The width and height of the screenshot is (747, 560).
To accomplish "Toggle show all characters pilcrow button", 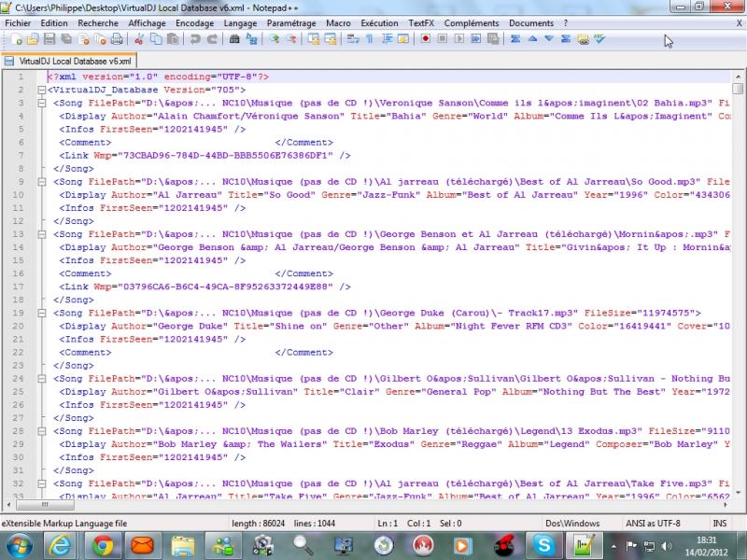I will (370, 39).
